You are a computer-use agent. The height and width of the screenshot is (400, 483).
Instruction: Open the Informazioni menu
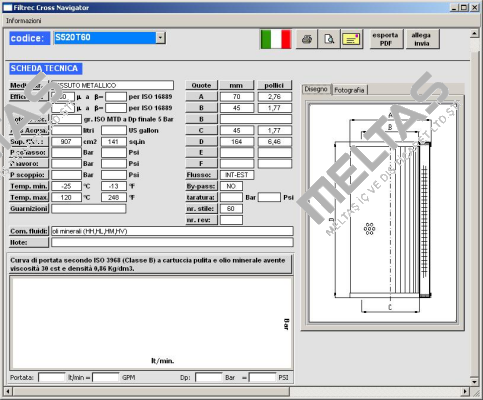[24, 21]
